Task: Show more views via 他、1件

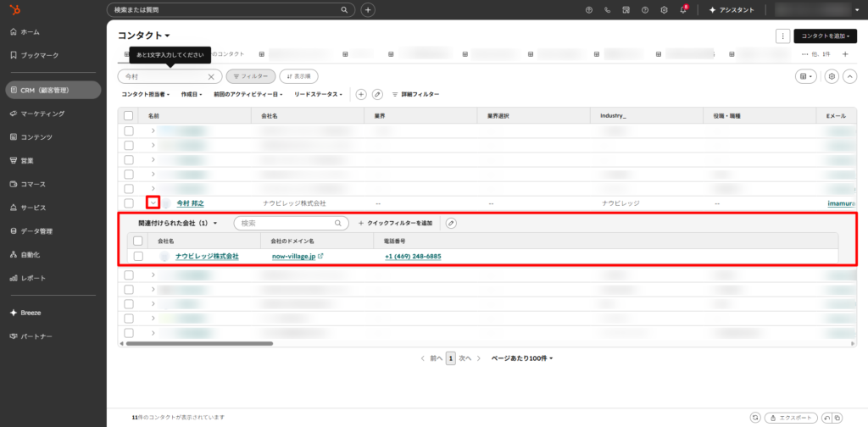Action: pos(816,54)
